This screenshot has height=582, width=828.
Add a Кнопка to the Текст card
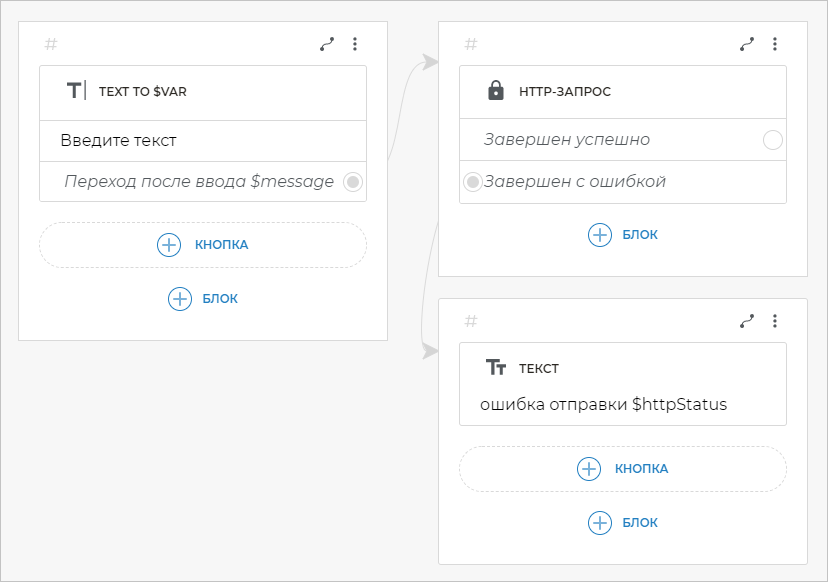[623, 469]
